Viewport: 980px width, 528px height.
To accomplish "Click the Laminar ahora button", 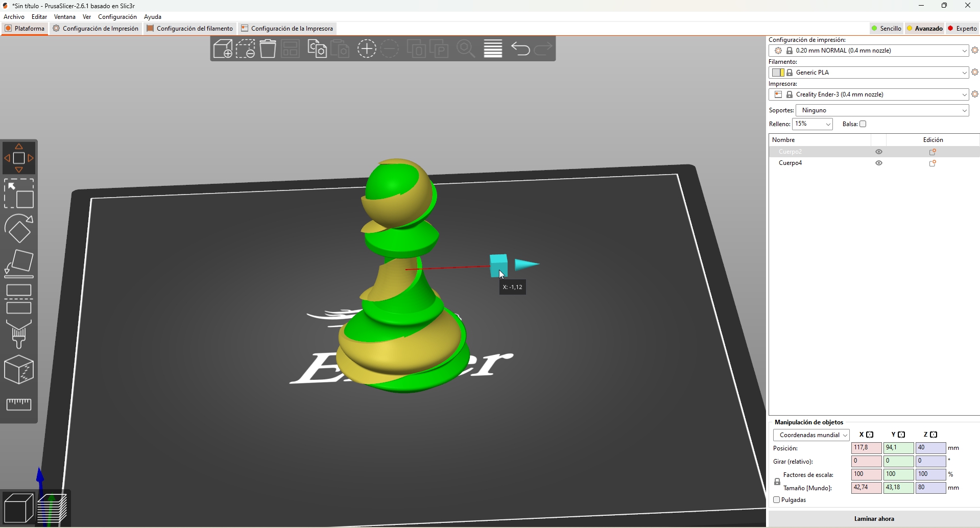I will tap(874, 519).
